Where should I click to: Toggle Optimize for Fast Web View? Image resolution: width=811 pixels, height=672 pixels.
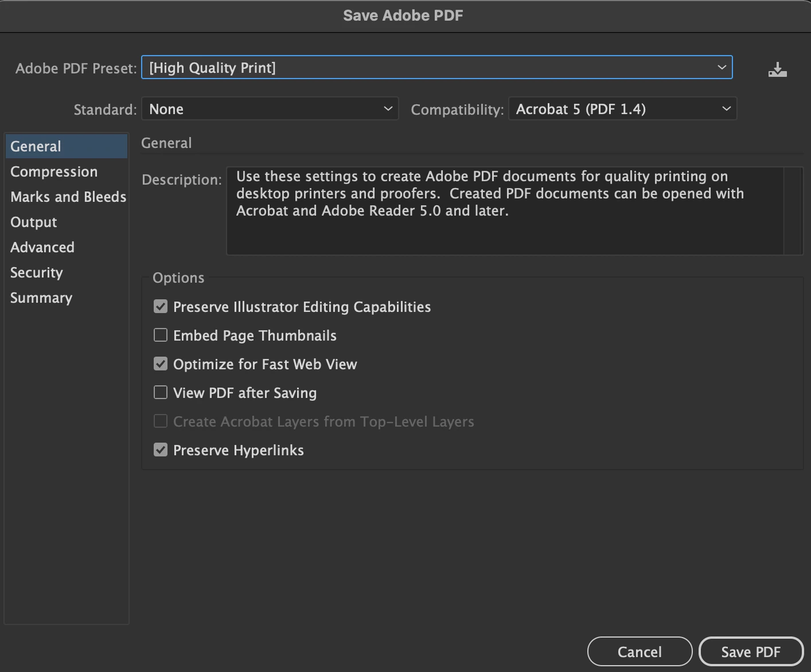(x=161, y=364)
